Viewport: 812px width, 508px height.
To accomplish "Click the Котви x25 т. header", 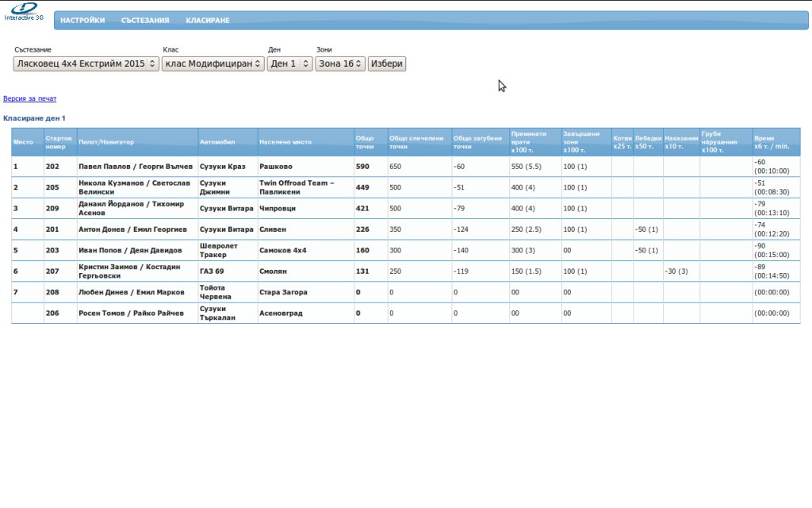I will [x=622, y=142].
